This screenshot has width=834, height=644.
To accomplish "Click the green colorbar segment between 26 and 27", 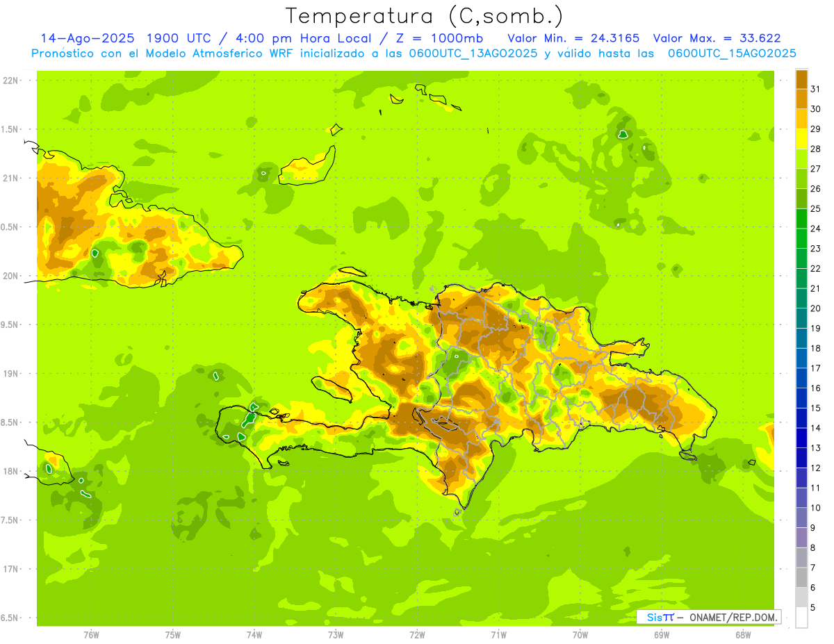I will click(801, 179).
